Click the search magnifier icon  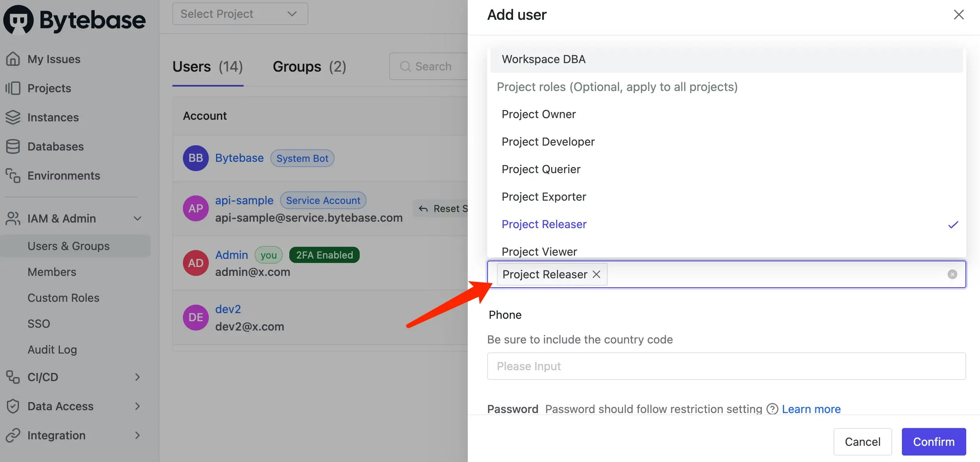pos(406,66)
